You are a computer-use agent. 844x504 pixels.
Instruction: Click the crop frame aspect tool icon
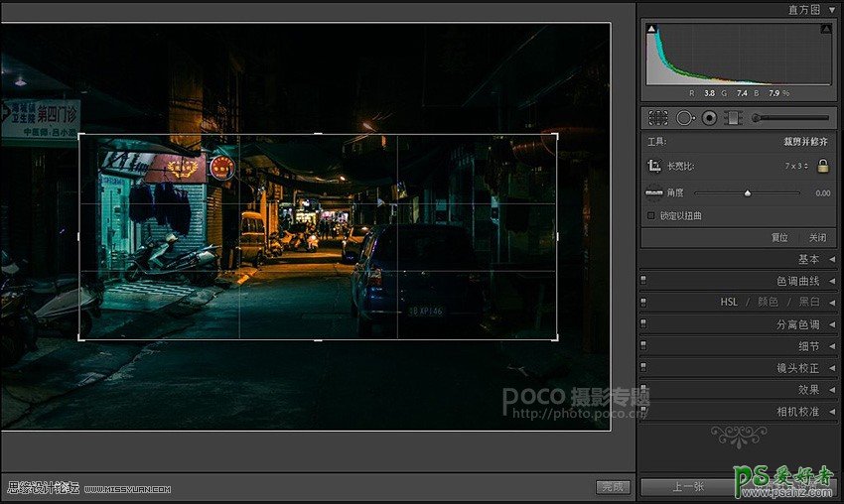click(x=654, y=166)
